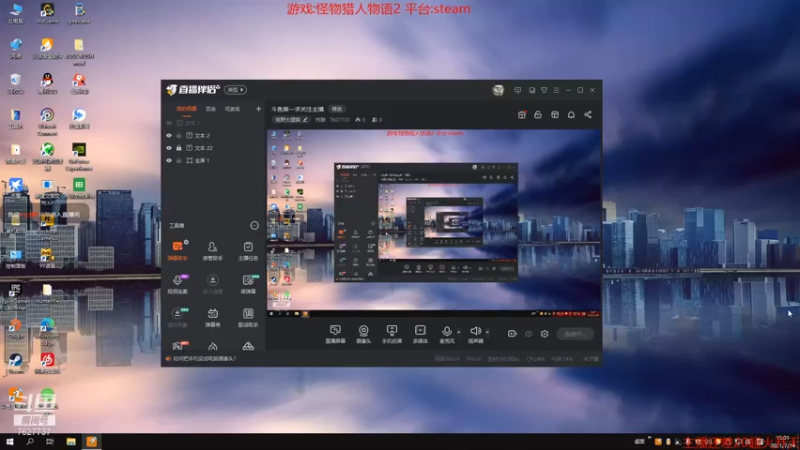Lock the 文本 2 source

pyautogui.click(x=179, y=135)
